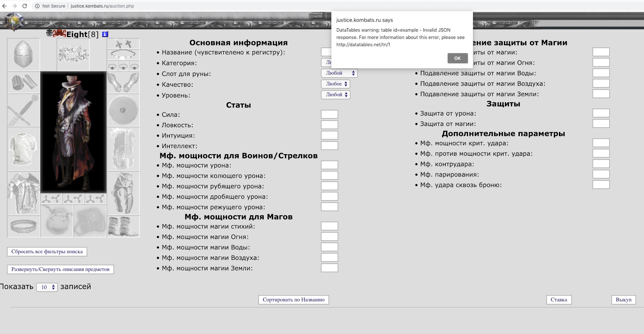Select the plate armor slot
The width and height of the screenshot is (644, 334).
coord(24,193)
